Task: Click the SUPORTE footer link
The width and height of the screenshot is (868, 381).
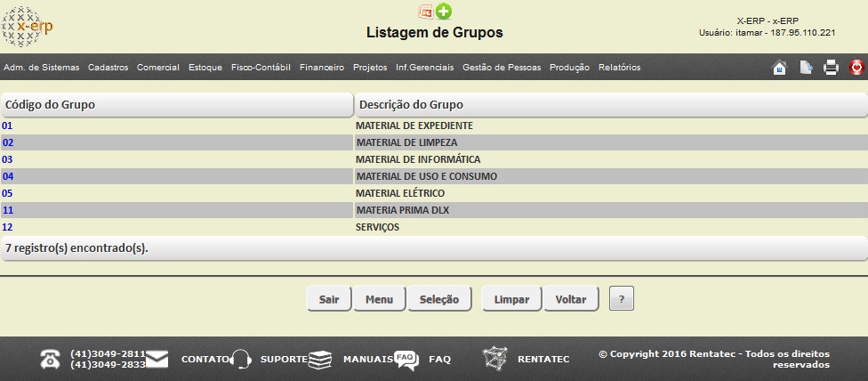Action: pyautogui.click(x=284, y=360)
